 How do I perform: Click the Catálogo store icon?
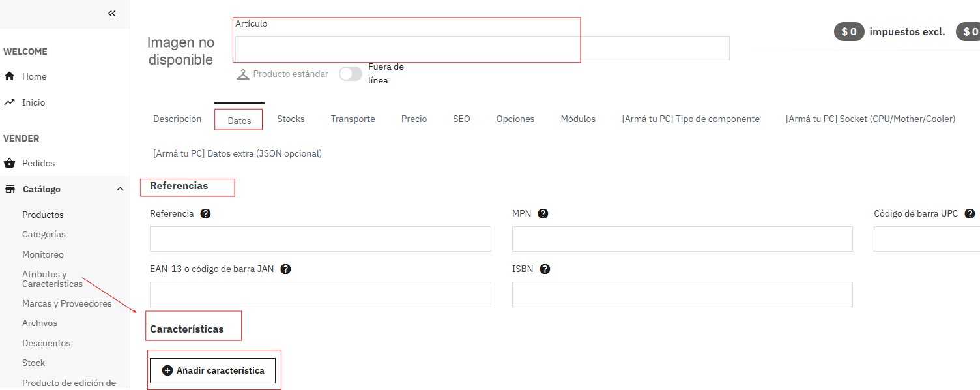10,189
